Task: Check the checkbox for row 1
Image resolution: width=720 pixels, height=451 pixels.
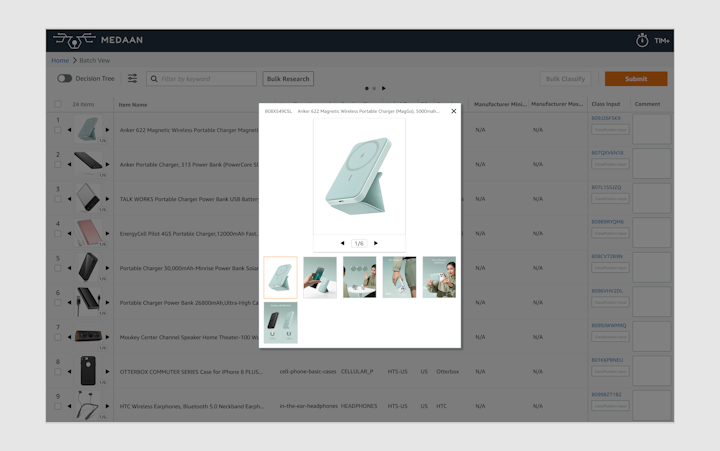Action: tap(58, 130)
